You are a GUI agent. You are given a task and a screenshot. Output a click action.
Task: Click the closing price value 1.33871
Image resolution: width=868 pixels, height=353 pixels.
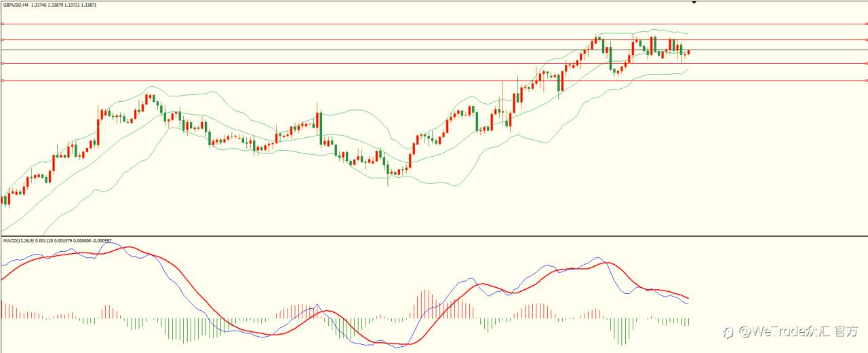pyautogui.click(x=87, y=5)
